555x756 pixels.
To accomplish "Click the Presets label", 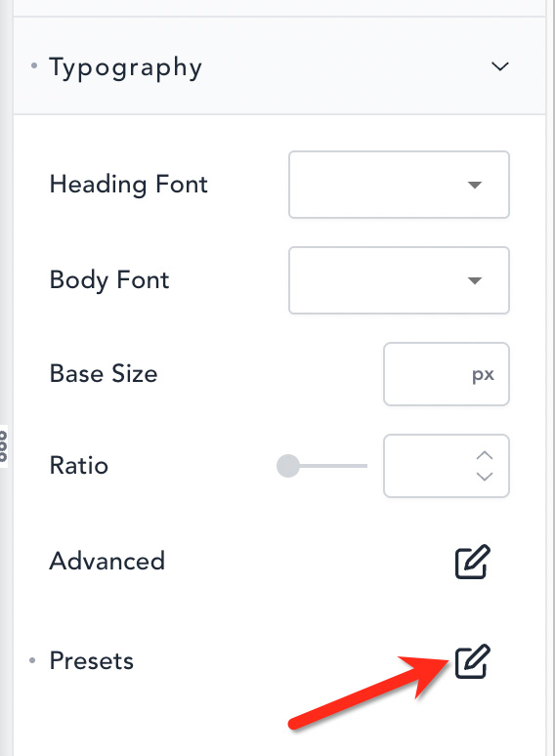I will coord(92,660).
